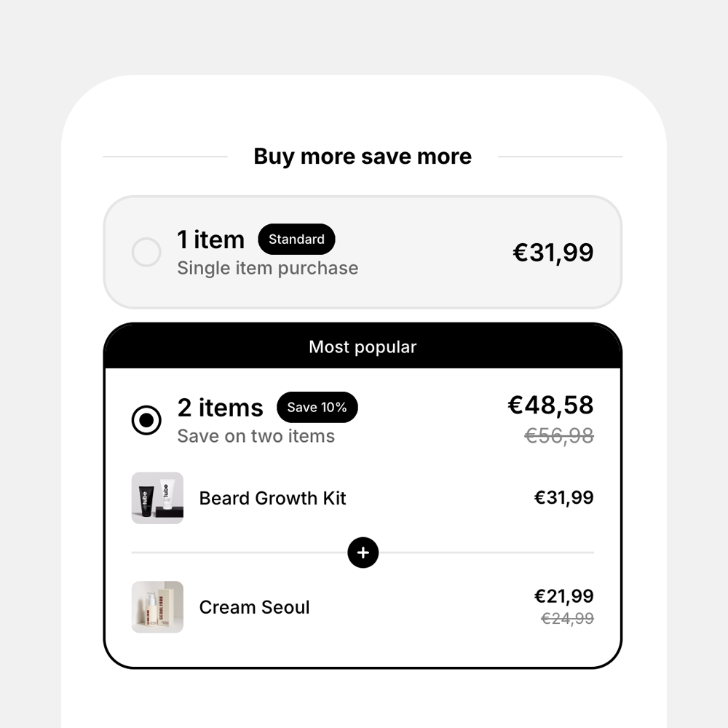Click the Cream Seoul €21,99 price
The width and height of the screenshot is (728, 728).
564,596
